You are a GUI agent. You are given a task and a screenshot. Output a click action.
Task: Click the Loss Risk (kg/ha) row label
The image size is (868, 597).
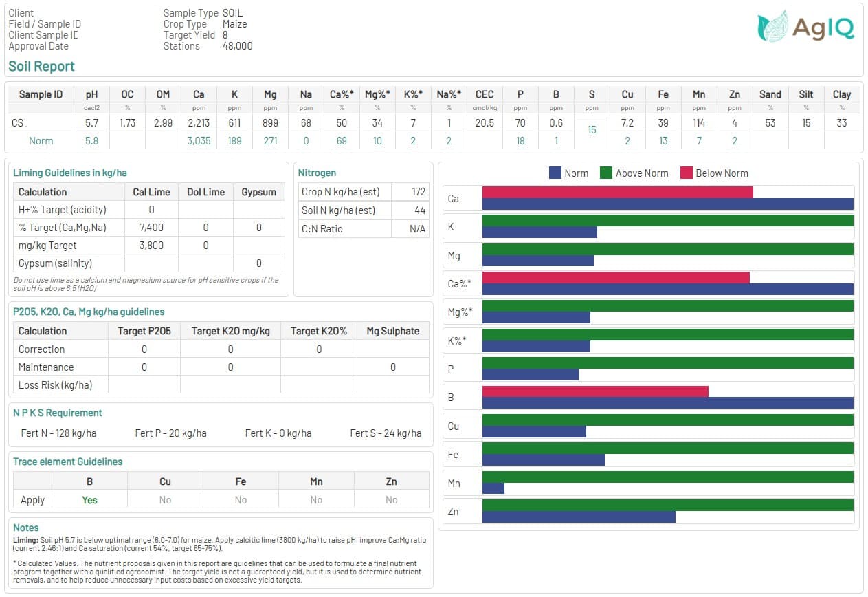click(55, 385)
